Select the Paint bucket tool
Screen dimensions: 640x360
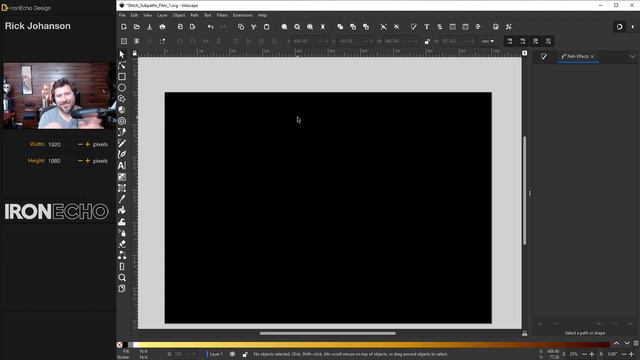pyautogui.click(x=122, y=211)
